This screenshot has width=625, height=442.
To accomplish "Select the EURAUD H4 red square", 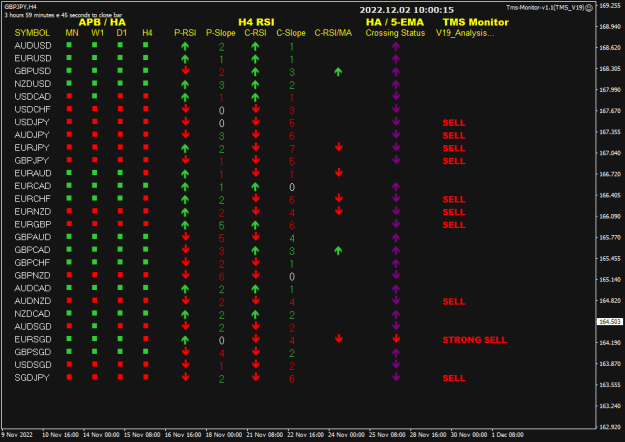I will pos(145,173).
